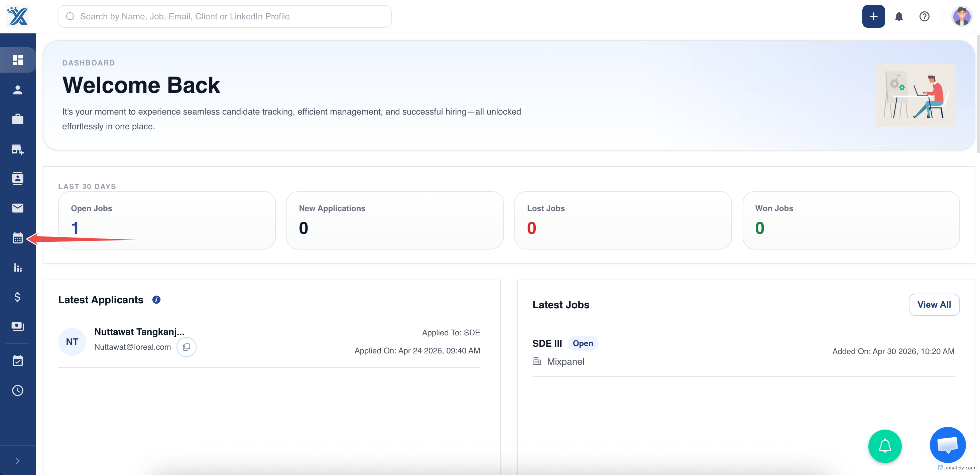Open the user profile avatar menu
This screenshot has width=980, height=475.
tap(961, 16)
